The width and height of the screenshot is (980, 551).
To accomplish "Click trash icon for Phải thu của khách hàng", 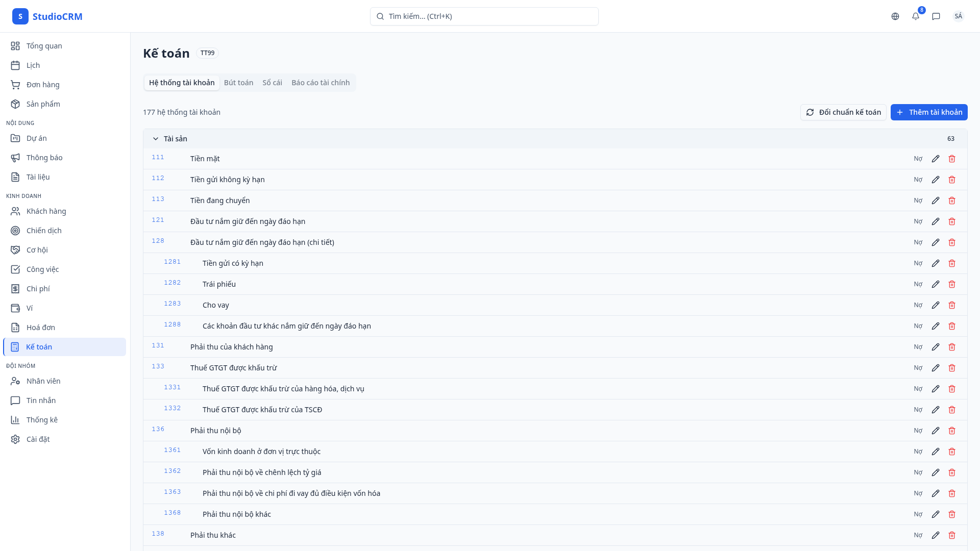I will coord(952,347).
